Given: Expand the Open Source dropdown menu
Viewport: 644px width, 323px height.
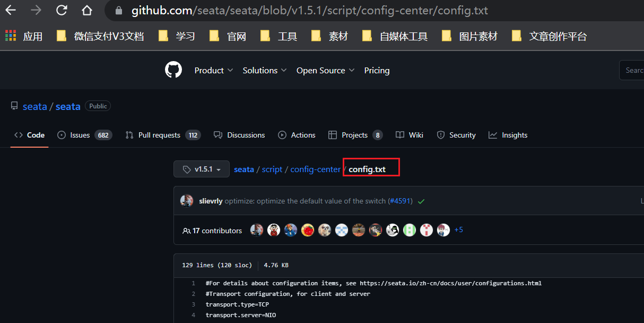Looking at the screenshot, I should click(325, 70).
